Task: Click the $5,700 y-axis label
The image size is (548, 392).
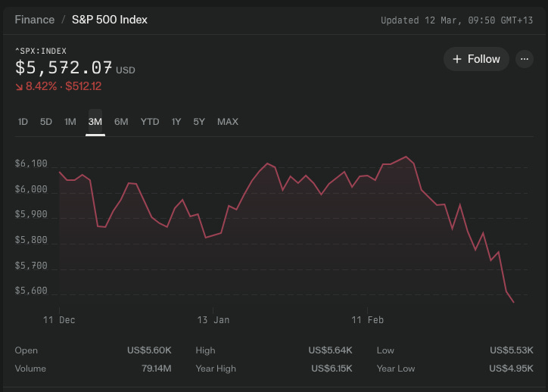Action: [31, 266]
